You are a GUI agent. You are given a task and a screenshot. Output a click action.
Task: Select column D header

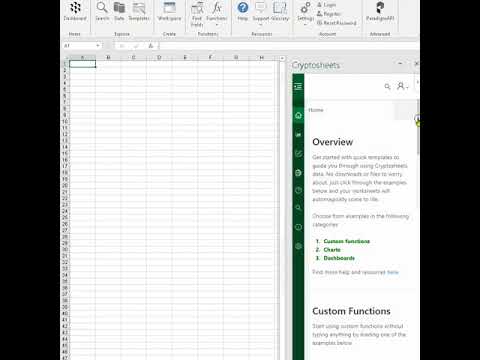coord(159,57)
